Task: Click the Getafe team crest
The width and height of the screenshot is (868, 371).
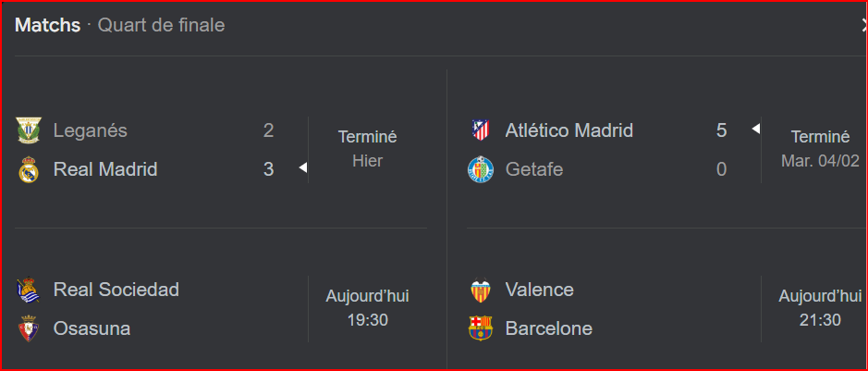Action: pyautogui.click(x=481, y=169)
